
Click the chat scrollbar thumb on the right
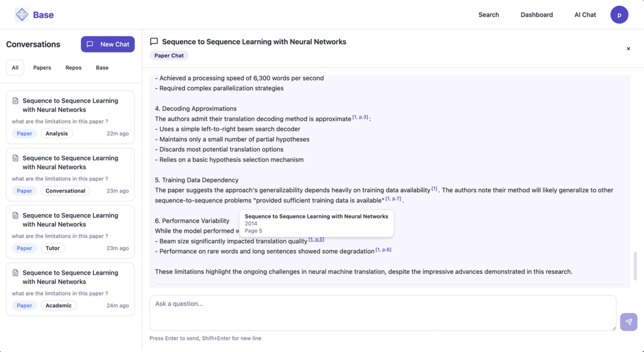tap(635, 266)
